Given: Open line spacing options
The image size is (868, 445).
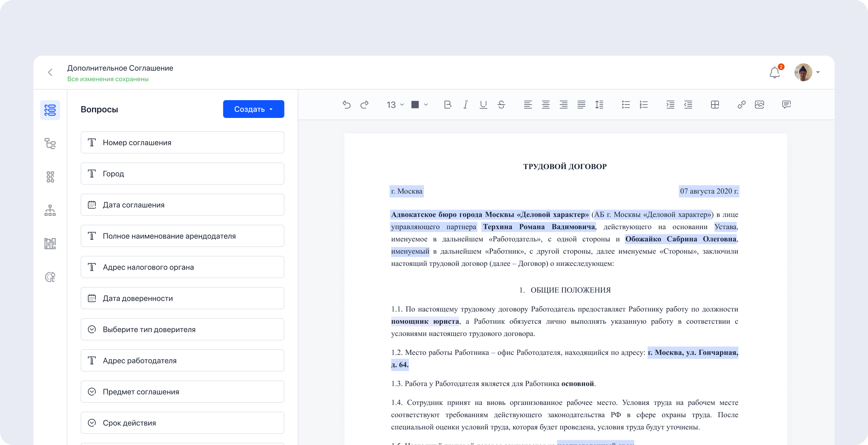Looking at the screenshot, I should [x=599, y=105].
